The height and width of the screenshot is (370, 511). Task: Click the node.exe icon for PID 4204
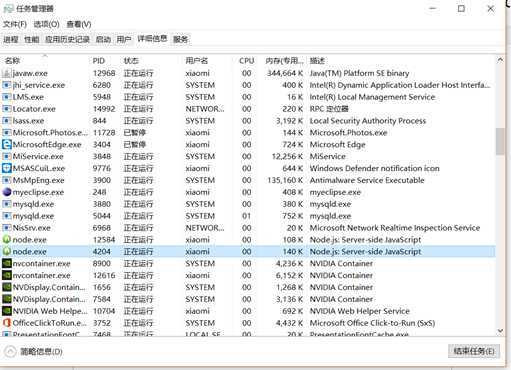click(x=6, y=252)
